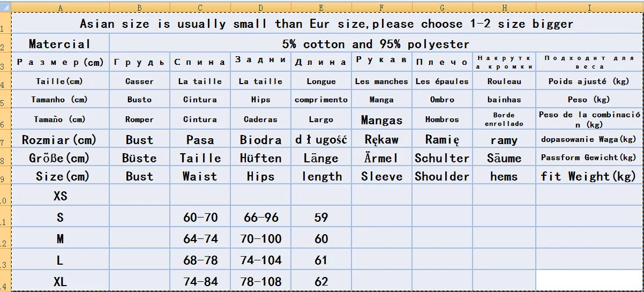Select column header E
This screenshot has height=292, width=644.
(321, 8)
